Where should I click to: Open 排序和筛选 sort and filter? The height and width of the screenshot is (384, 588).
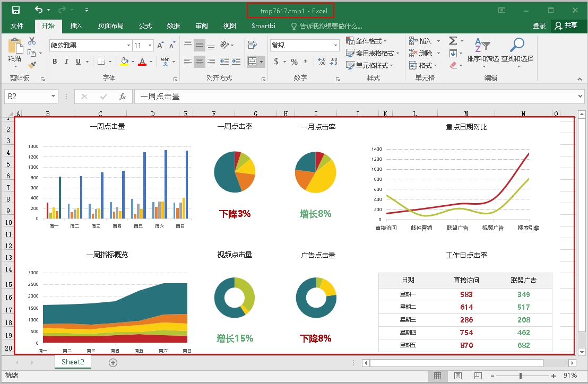click(482, 53)
